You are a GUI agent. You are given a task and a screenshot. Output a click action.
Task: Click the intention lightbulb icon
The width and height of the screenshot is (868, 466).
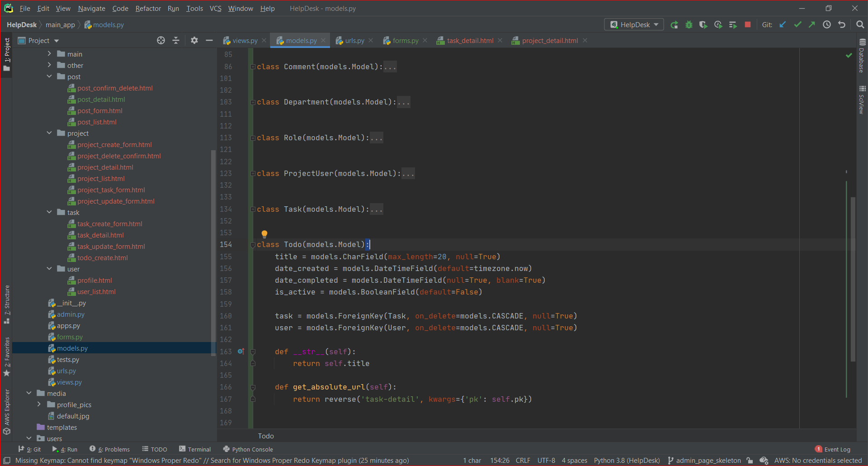264,234
